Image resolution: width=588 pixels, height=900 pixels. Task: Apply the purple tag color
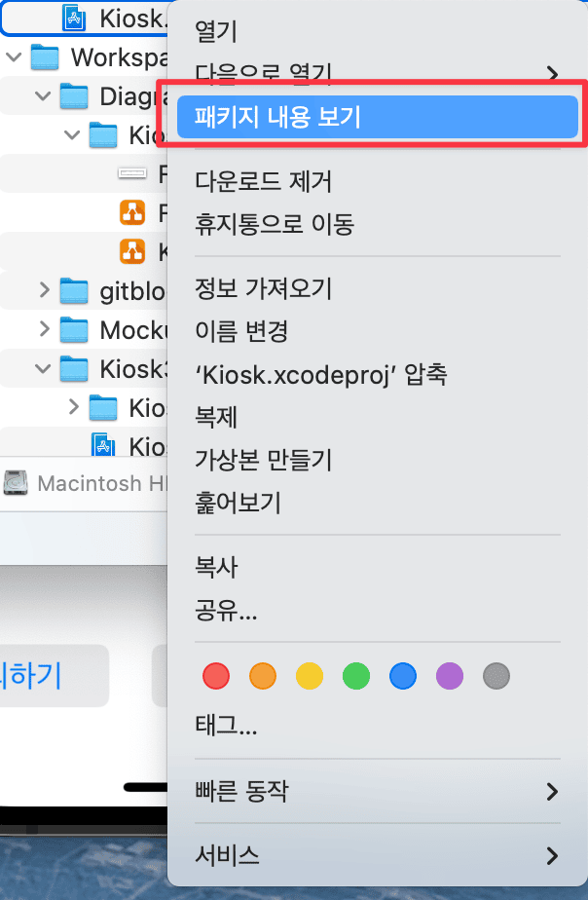tap(449, 676)
